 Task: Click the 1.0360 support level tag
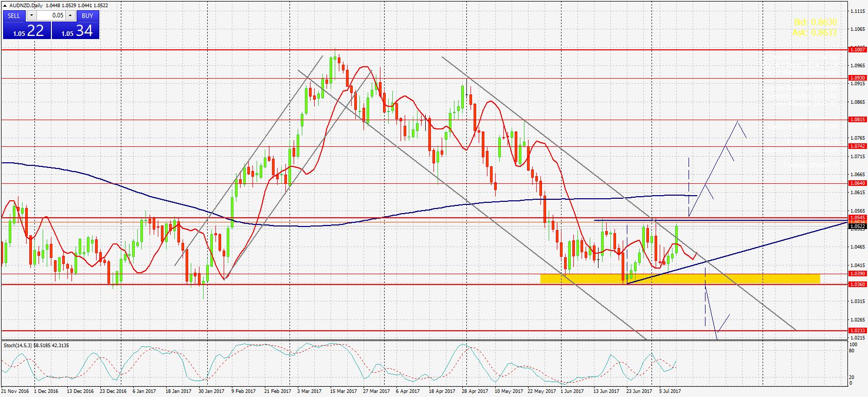[x=857, y=285]
